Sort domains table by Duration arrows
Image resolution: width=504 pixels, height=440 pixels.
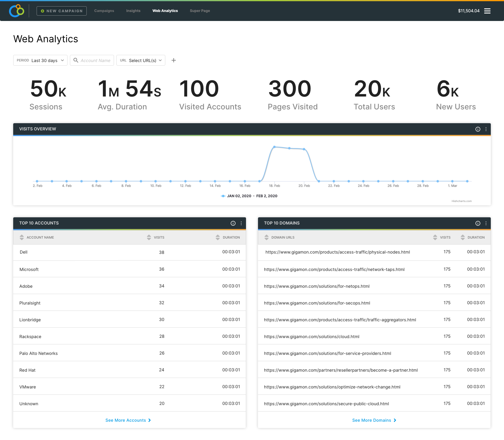(463, 237)
